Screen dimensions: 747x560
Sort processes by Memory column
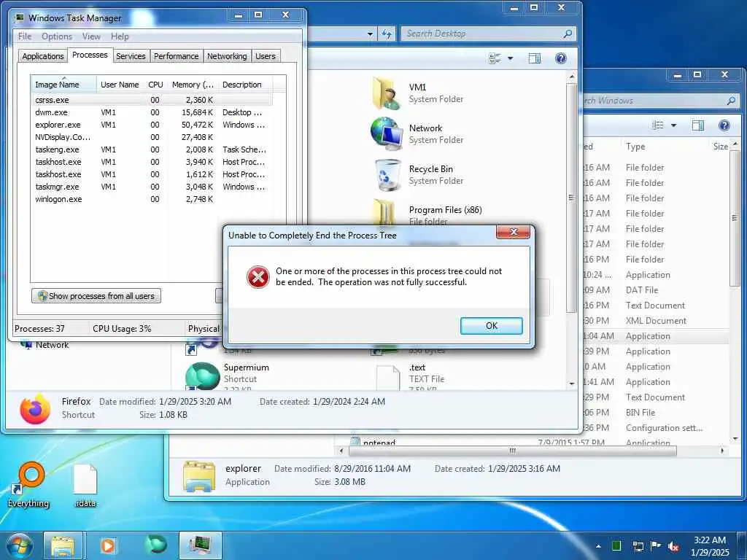(193, 85)
